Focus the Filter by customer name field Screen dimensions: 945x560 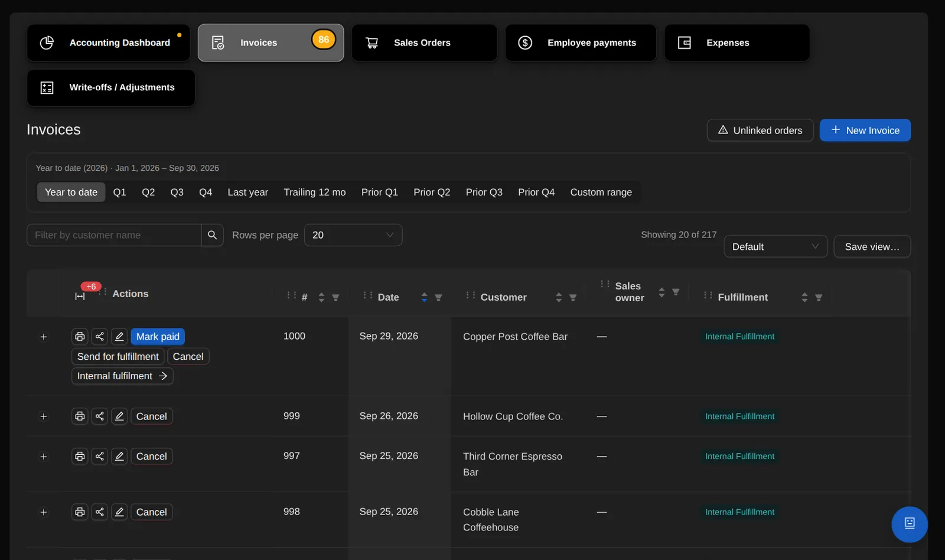[114, 235]
